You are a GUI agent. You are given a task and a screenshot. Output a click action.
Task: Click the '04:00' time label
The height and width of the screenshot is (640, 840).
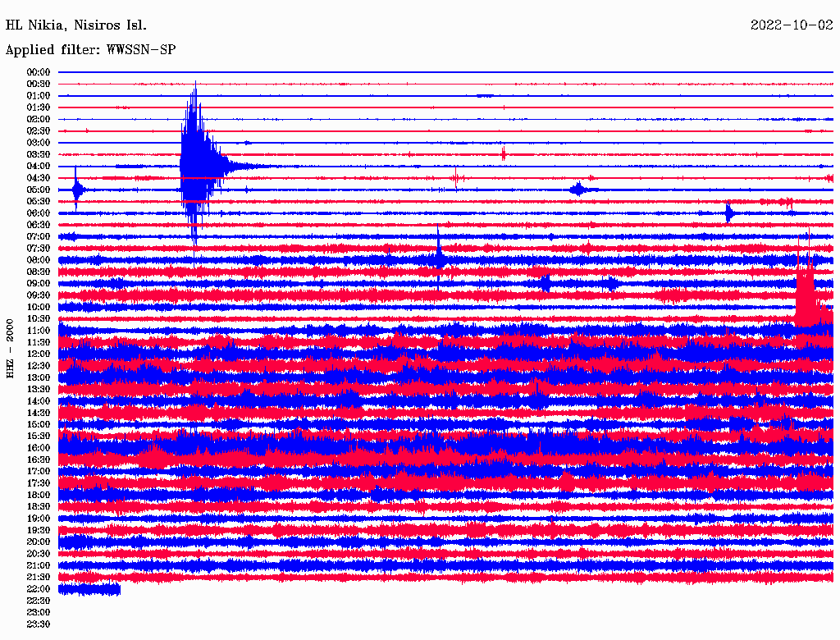point(38,167)
